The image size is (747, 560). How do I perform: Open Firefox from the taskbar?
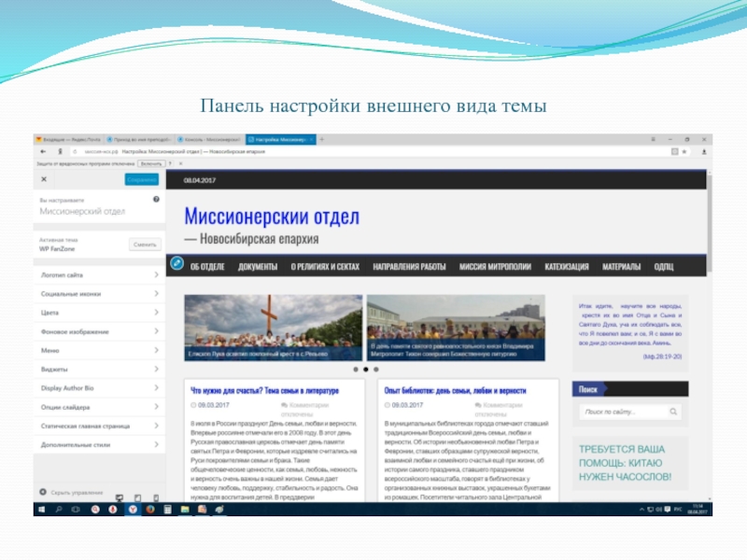tap(150, 510)
